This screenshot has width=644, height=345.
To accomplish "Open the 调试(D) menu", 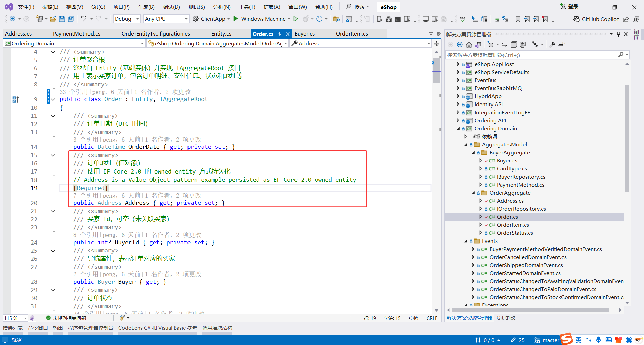I will (171, 7).
